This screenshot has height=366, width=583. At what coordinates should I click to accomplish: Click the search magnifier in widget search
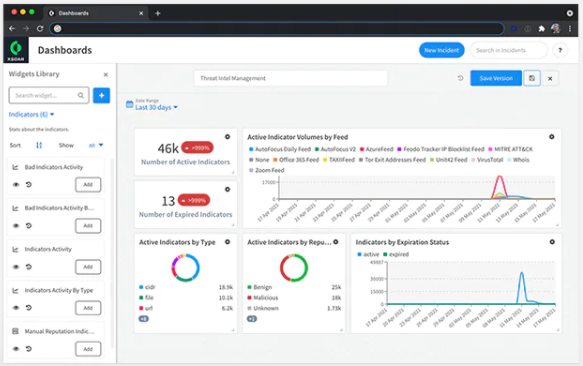click(x=81, y=96)
